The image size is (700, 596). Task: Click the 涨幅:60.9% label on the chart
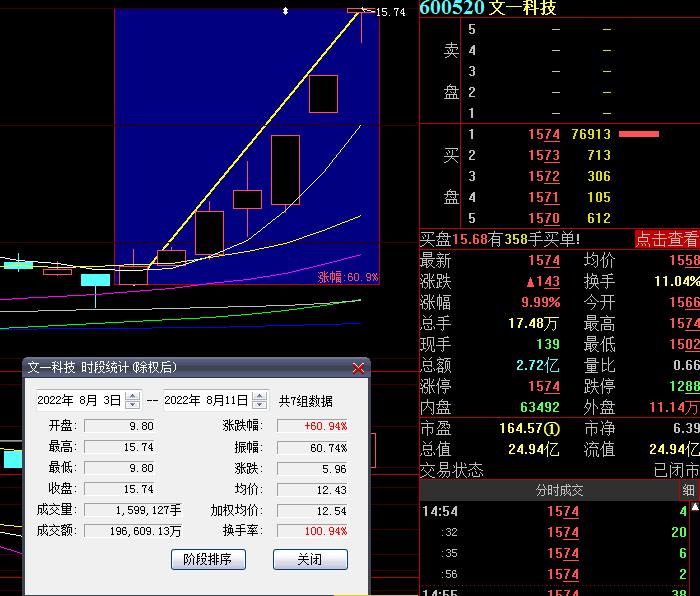pos(348,277)
